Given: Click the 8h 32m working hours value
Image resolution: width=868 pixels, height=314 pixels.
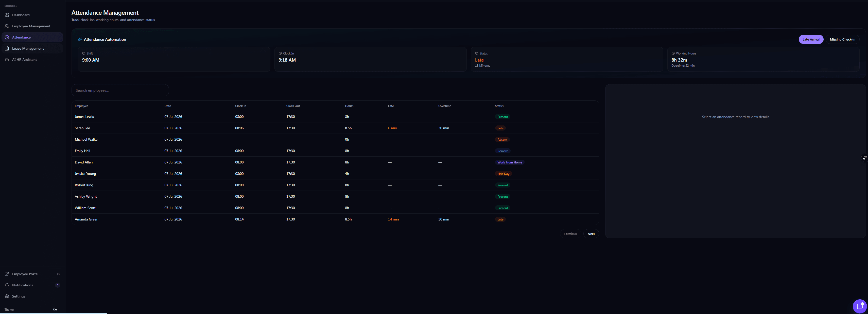Looking at the screenshot, I should pyautogui.click(x=679, y=60).
